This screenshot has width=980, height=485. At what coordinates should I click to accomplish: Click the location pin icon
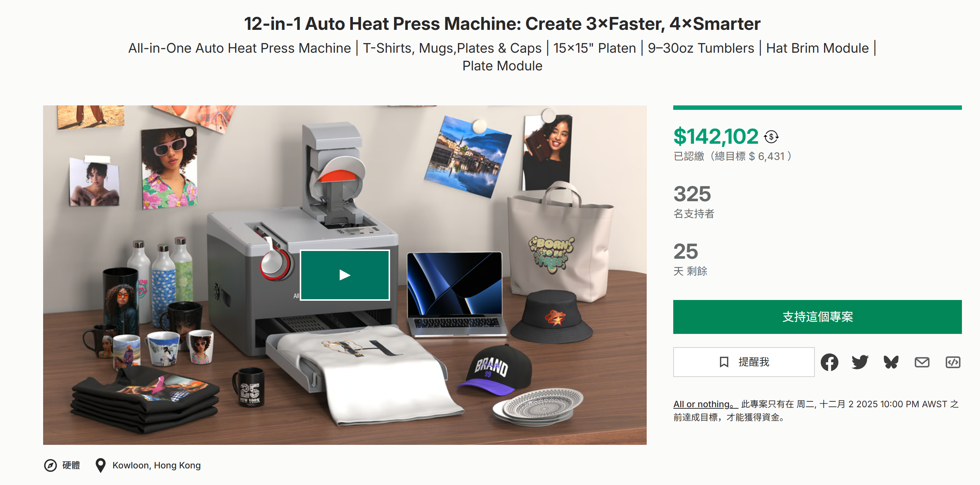[100, 465]
